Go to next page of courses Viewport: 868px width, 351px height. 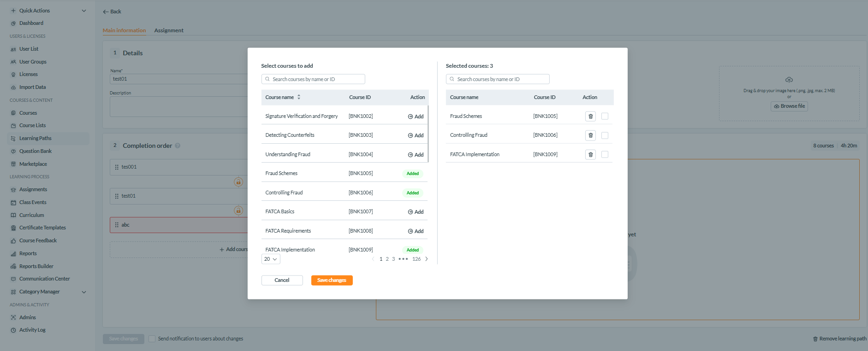[426, 259]
